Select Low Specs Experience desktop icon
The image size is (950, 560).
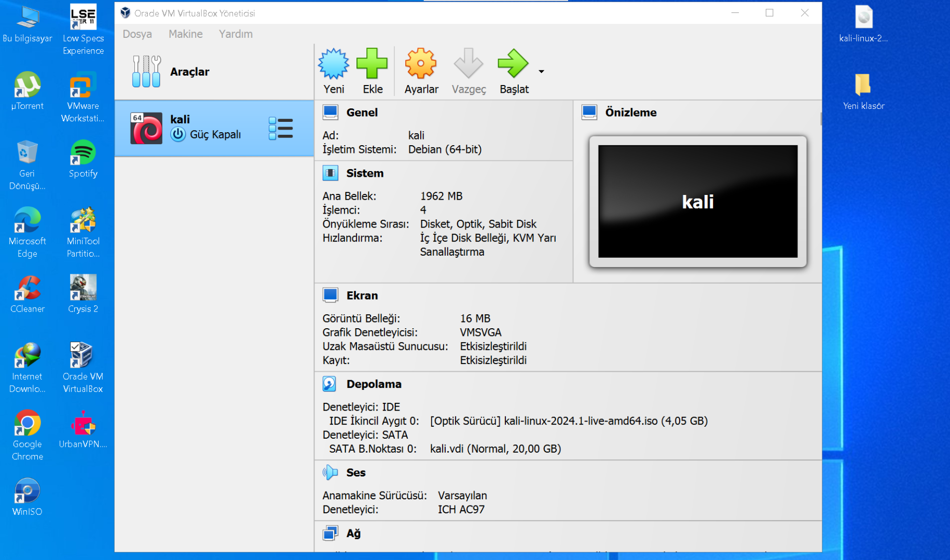tap(83, 30)
